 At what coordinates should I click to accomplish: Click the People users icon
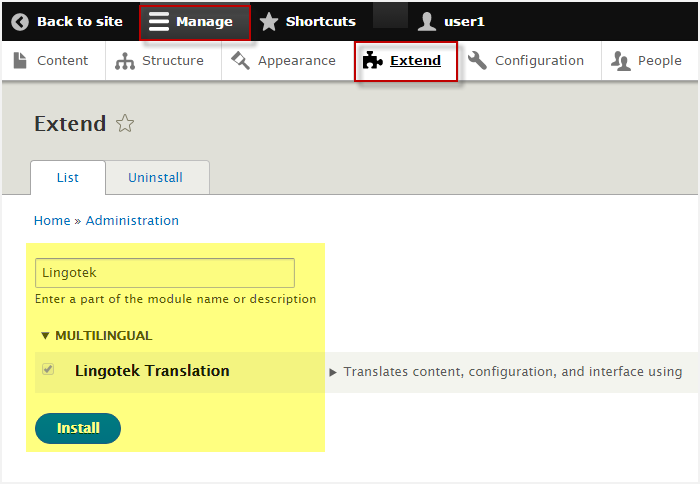621,61
